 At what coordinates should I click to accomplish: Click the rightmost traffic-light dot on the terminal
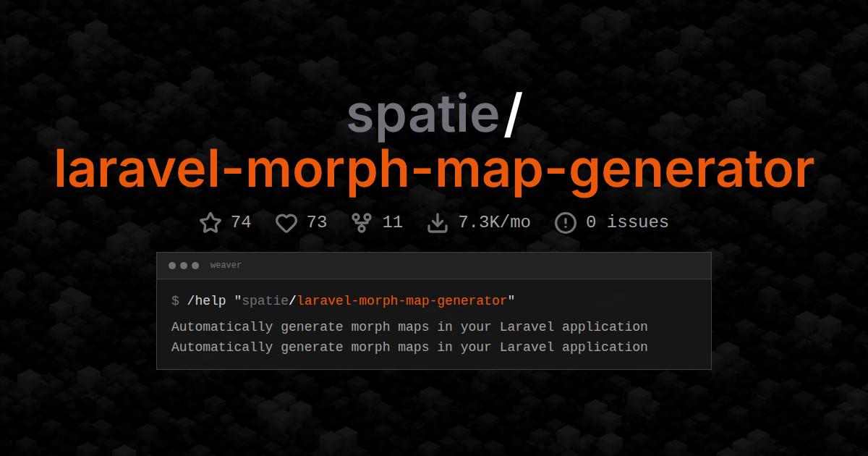click(x=195, y=265)
